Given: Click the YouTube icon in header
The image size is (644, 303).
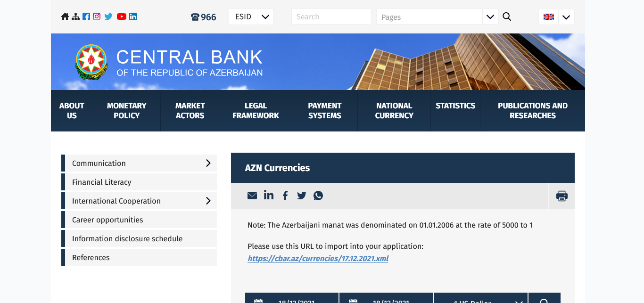Looking at the screenshot, I should point(122,16).
